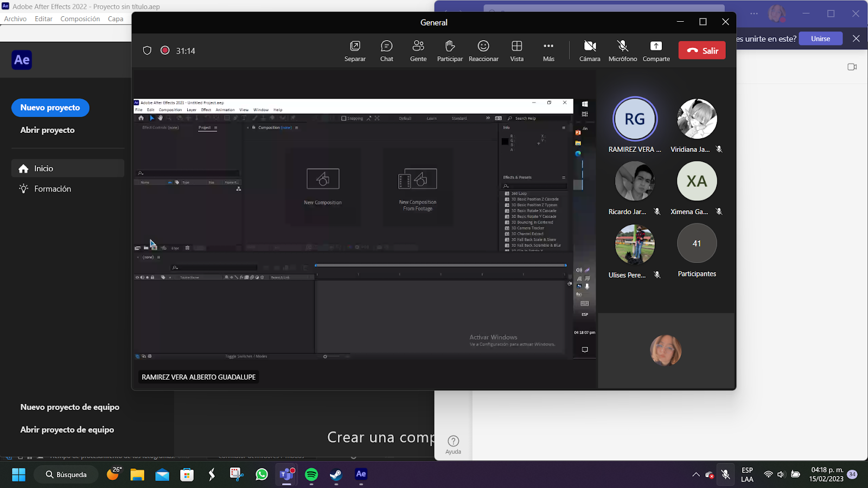Open Ayuda in Teams window
The height and width of the screenshot is (488, 868).
454,445
